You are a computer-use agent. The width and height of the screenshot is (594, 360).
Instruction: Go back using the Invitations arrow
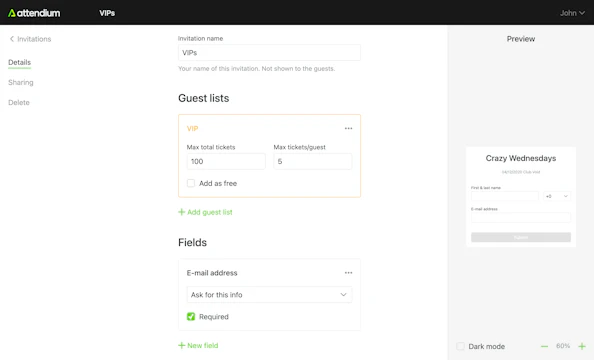click(x=12, y=39)
